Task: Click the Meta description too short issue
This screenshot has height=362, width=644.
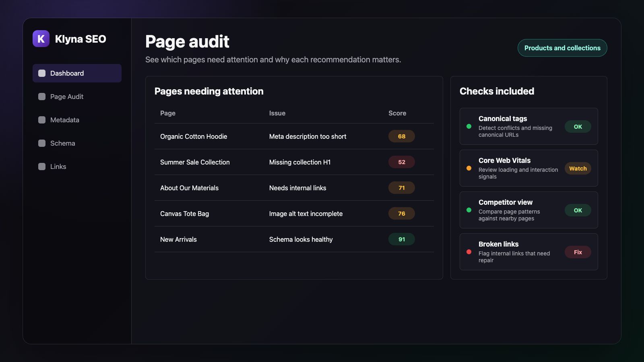Action: (x=308, y=136)
